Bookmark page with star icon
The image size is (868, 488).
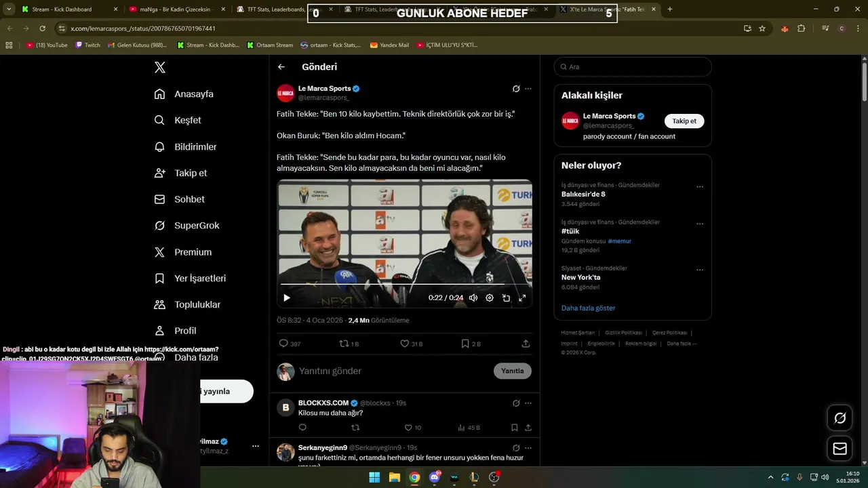tap(762, 28)
